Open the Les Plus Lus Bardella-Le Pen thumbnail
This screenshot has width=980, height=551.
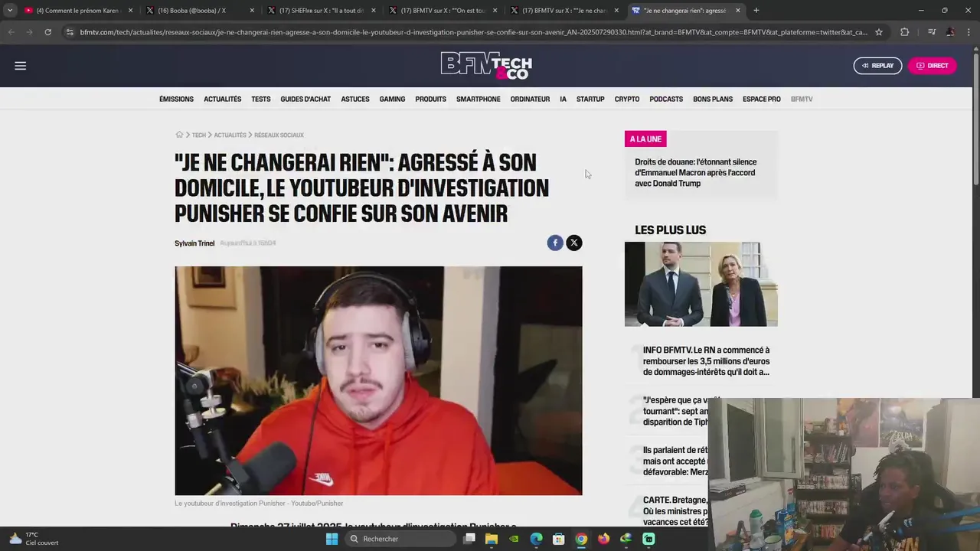701,285
